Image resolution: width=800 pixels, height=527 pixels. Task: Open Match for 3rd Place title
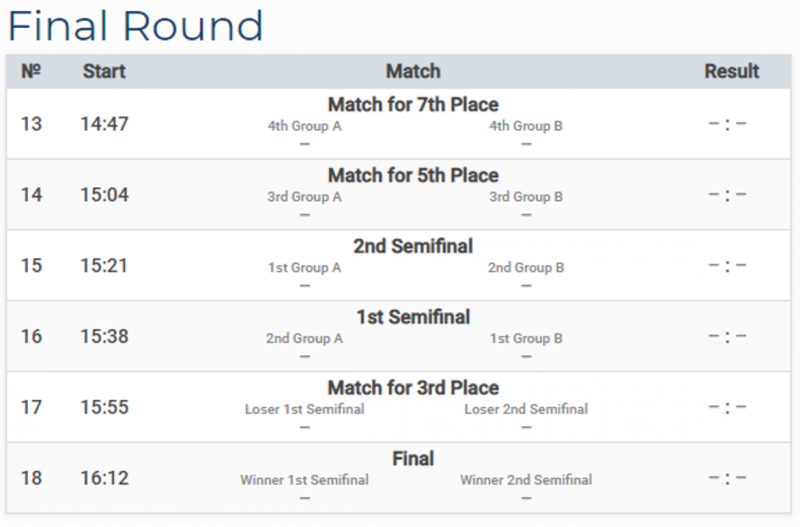(413, 388)
